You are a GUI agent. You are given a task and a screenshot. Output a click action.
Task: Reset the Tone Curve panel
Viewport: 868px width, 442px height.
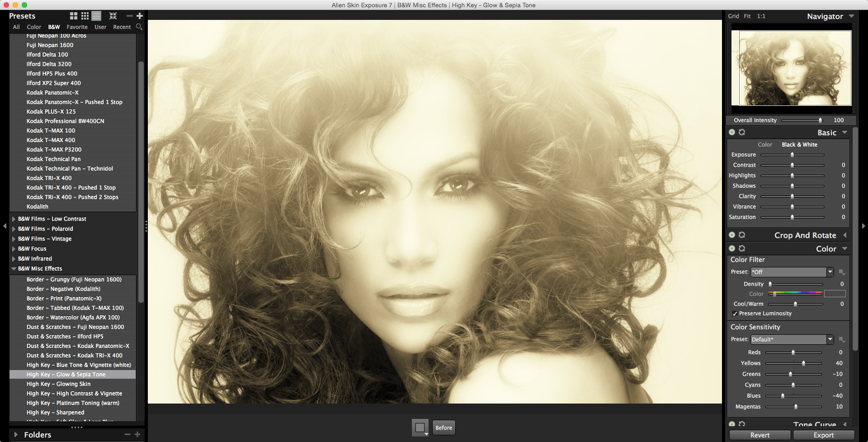click(742, 424)
